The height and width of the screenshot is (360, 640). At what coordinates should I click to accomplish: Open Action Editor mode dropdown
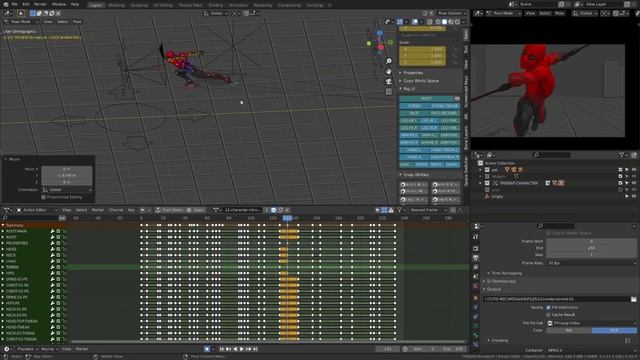(37, 210)
